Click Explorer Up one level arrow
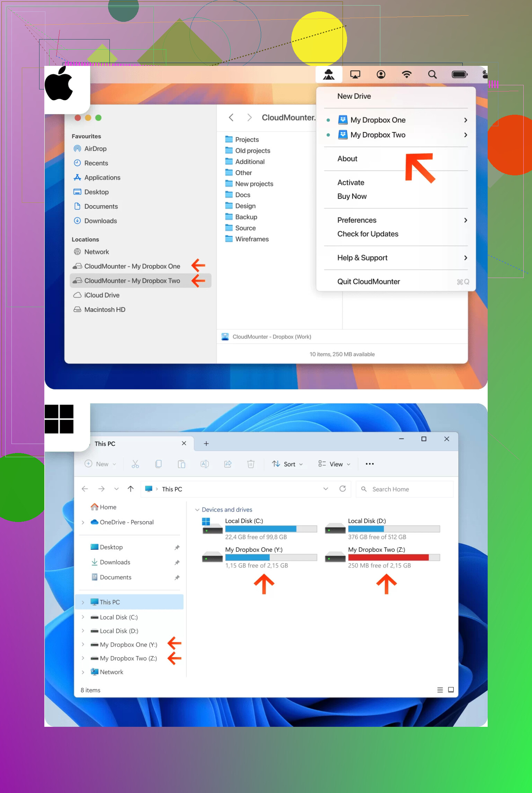The height and width of the screenshot is (793, 532). click(x=130, y=489)
